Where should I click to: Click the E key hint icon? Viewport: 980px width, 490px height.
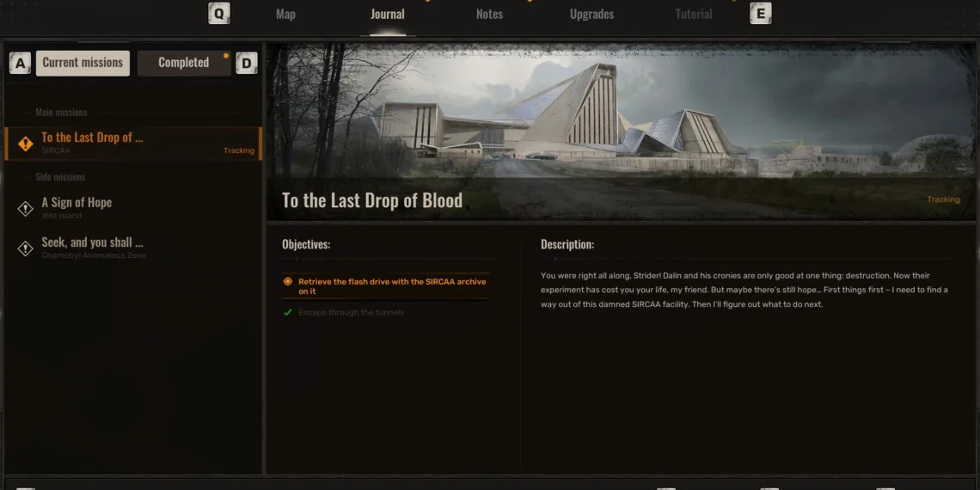pyautogui.click(x=760, y=13)
